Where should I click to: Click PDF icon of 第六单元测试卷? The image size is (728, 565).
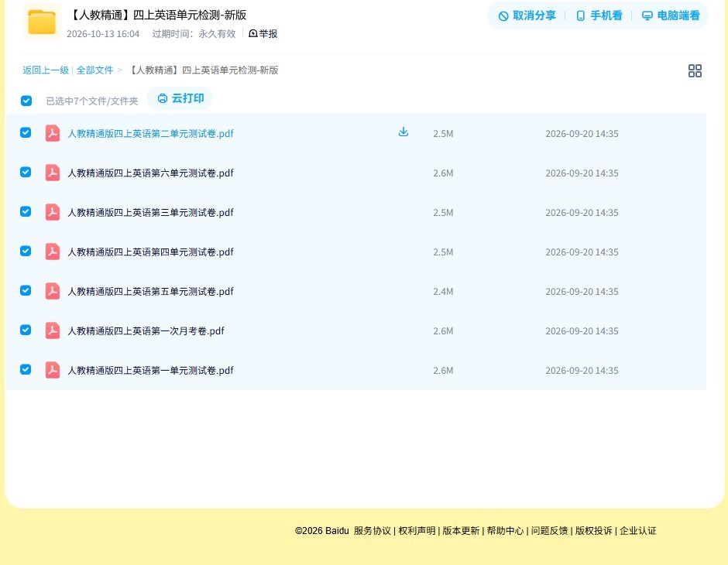(x=53, y=173)
